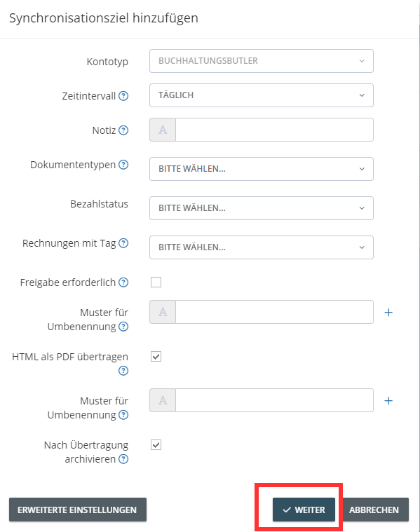Image resolution: width=420 pixels, height=532 pixels.
Task: Click the Kontotyp label
Action: click(107, 62)
